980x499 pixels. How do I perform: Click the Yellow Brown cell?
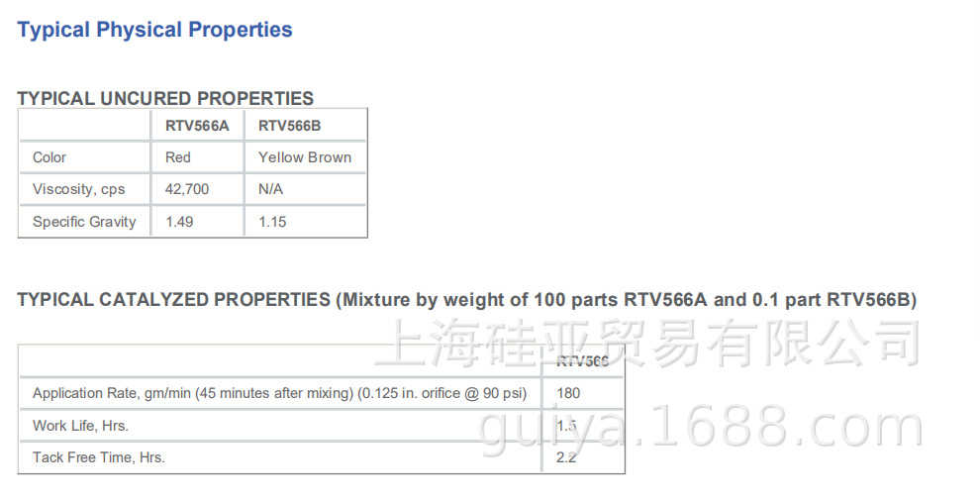coord(305,157)
